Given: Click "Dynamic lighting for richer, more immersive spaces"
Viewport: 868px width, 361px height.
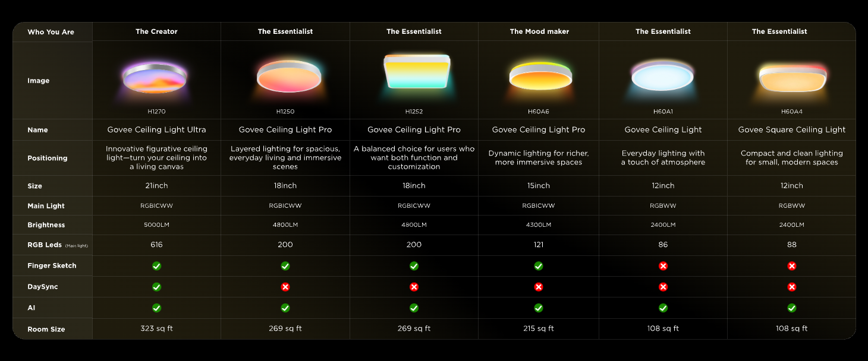Looking at the screenshot, I should coord(539,157).
